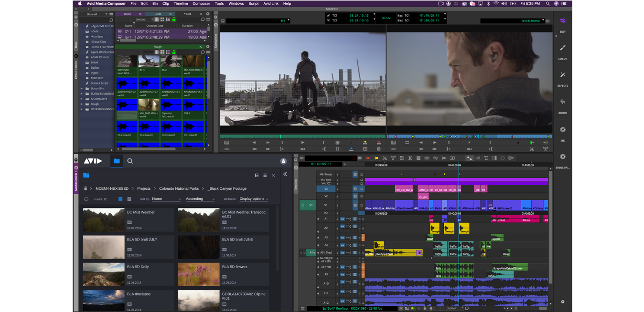Open the Composer menu
The image size is (644, 312).
coord(201,3)
